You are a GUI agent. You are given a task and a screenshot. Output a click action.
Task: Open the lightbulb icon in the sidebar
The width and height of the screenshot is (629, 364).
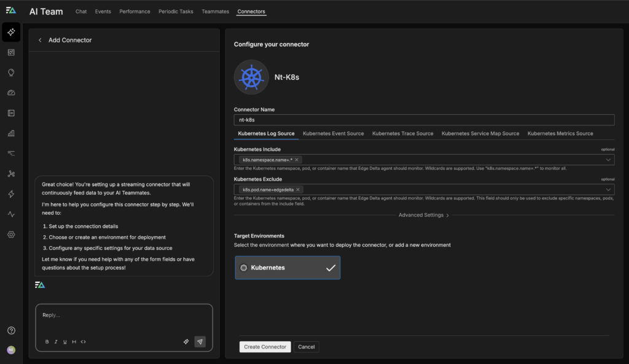[x=11, y=72]
